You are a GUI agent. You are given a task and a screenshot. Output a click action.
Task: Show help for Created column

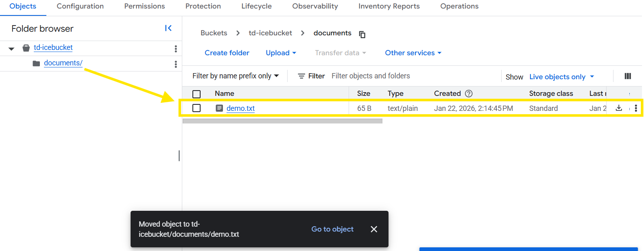point(469,93)
